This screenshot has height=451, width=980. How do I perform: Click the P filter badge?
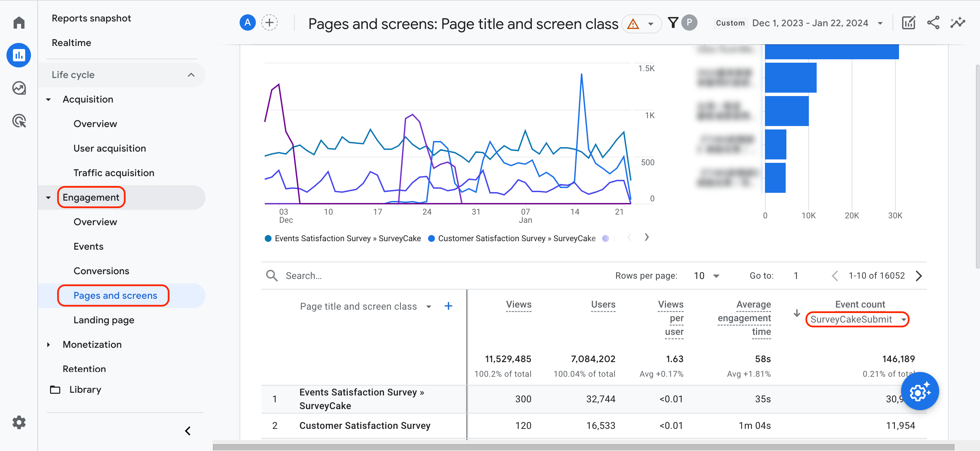689,22
